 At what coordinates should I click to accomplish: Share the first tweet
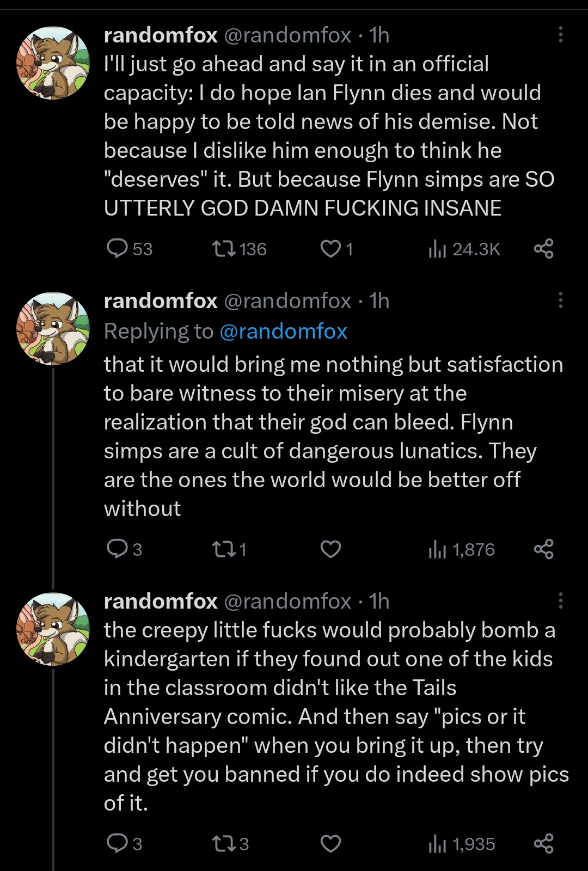(543, 249)
